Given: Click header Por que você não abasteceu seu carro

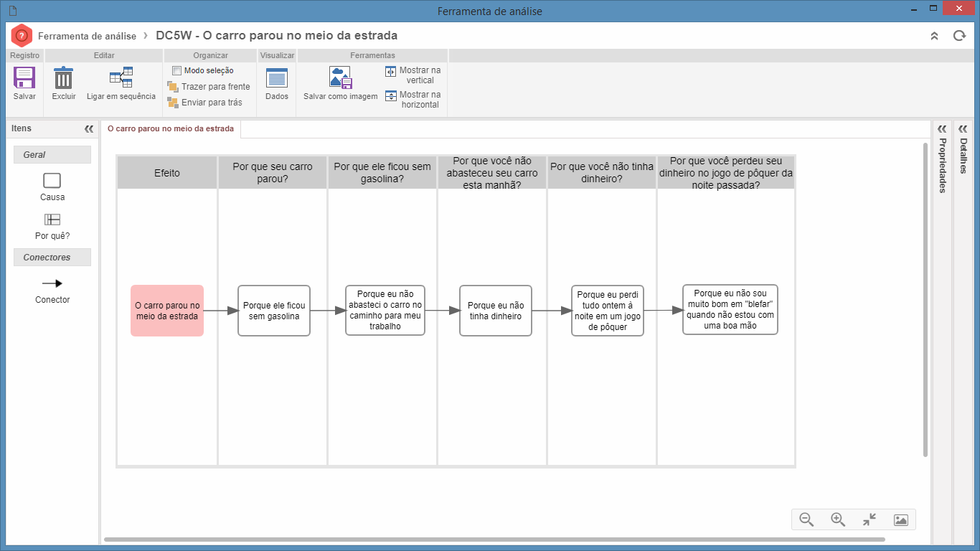Looking at the screenshot, I should coord(492,173).
